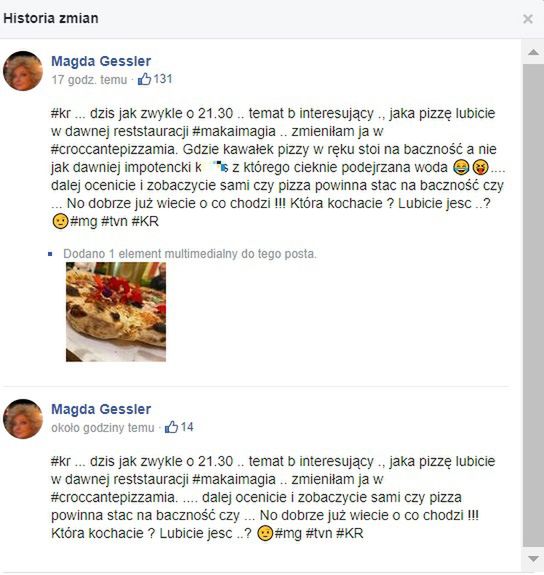This screenshot has width=544, height=575.
Task: Open Magda Gessler's avatar in second post
Action: (x=23, y=419)
